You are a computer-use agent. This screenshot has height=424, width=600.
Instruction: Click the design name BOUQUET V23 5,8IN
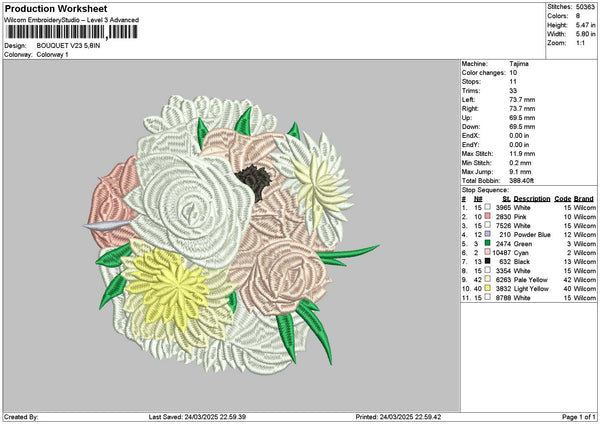coord(68,46)
